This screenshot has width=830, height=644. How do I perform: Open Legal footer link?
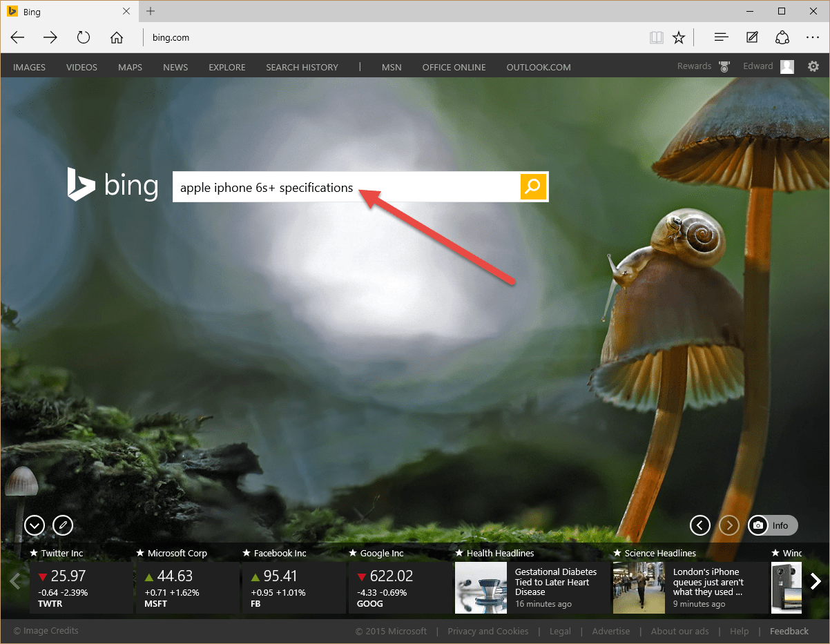[560, 631]
